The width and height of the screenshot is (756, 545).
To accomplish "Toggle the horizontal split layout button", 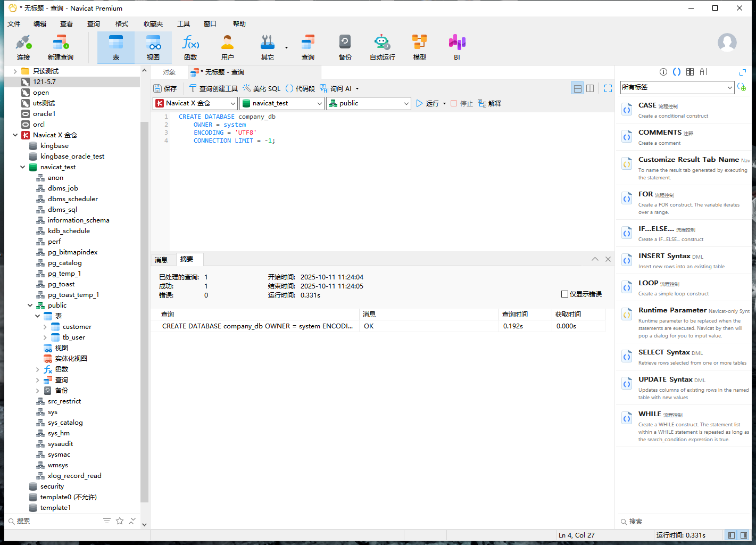I will (x=577, y=88).
